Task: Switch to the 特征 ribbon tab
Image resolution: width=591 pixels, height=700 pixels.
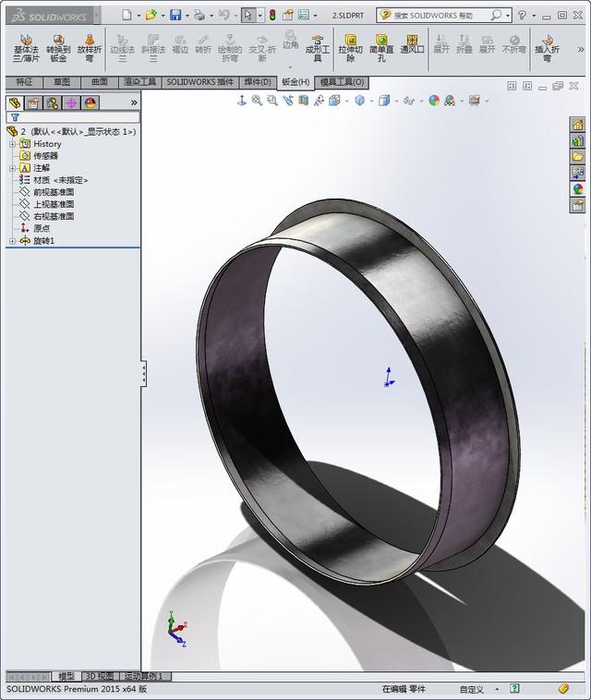Action: click(24, 82)
